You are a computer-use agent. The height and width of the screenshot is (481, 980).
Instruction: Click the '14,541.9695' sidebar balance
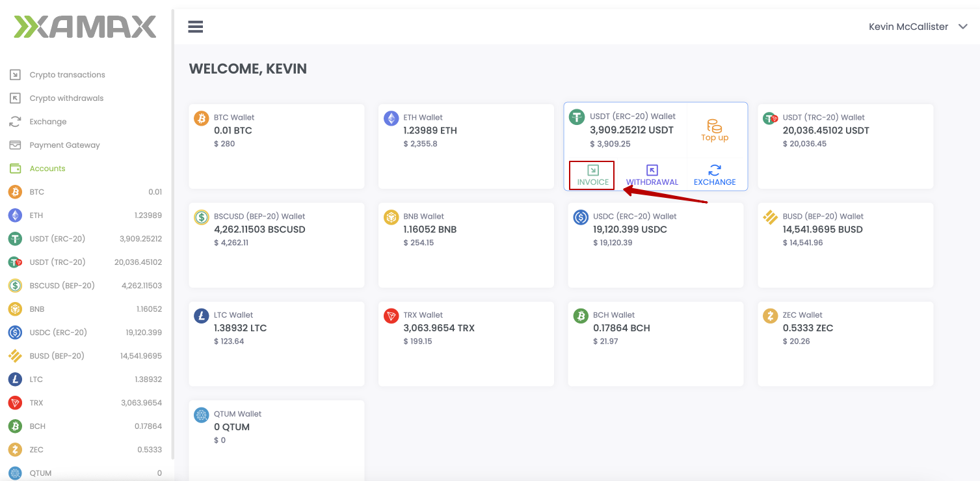click(x=141, y=356)
